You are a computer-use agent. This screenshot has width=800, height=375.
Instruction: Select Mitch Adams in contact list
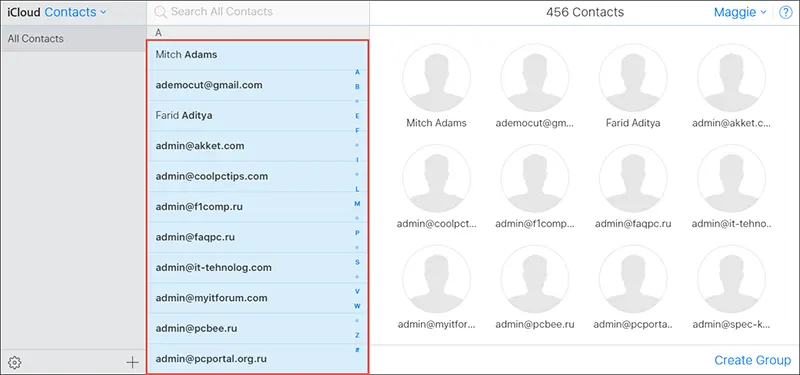(257, 55)
